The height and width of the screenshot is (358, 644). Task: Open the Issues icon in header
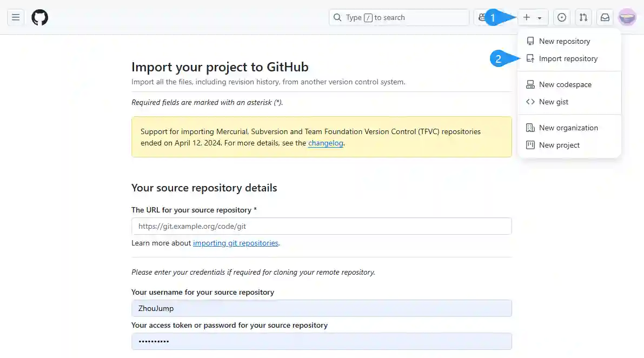click(x=562, y=17)
